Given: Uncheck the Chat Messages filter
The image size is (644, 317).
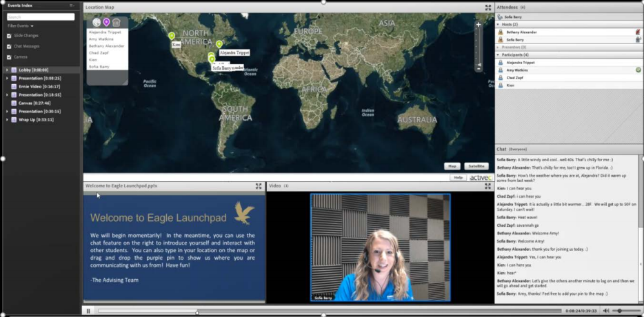Looking at the screenshot, I should [9, 46].
